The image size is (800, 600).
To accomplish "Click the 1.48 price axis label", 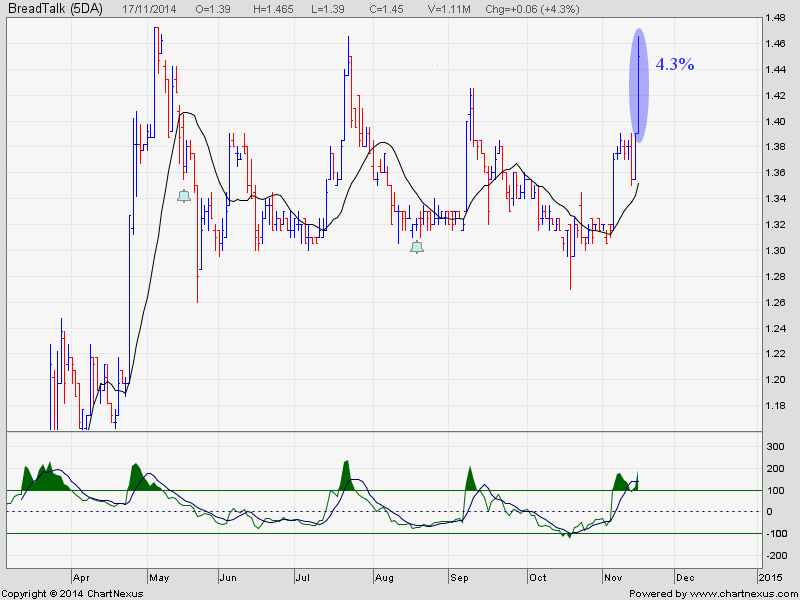I will pos(776,18).
